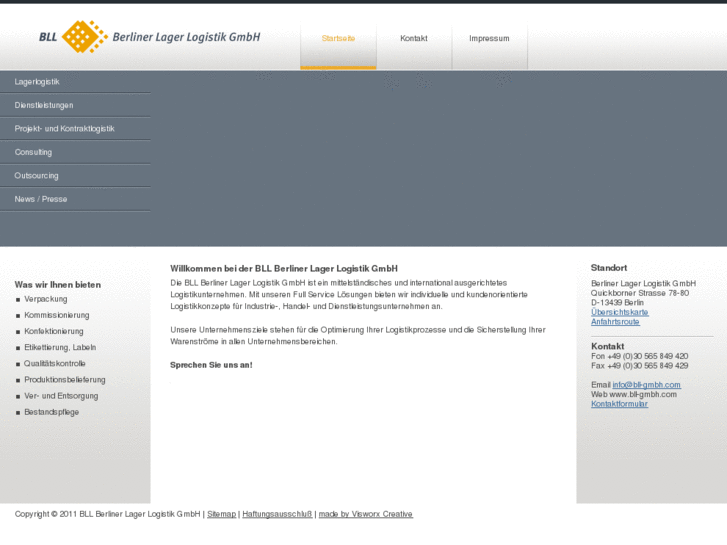Click the Produktionsbelieferung list entry
This screenshot has width=727, height=545.
point(65,380)
